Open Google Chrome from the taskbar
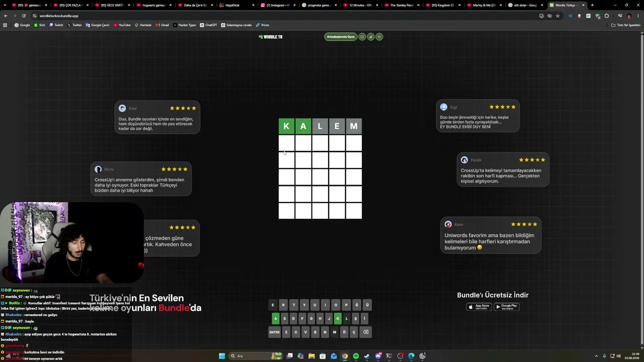This screenshot has width=644, height=362. coord(345,356)
